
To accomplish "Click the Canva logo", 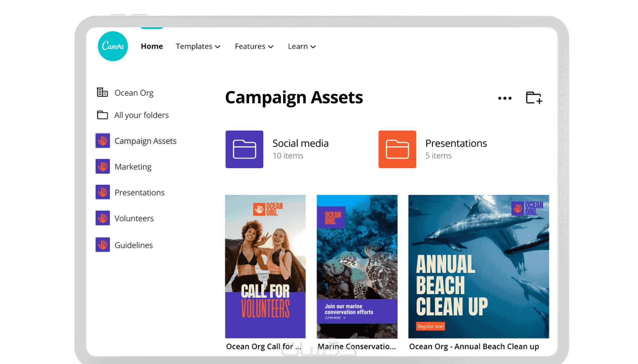I will point(113,46).
